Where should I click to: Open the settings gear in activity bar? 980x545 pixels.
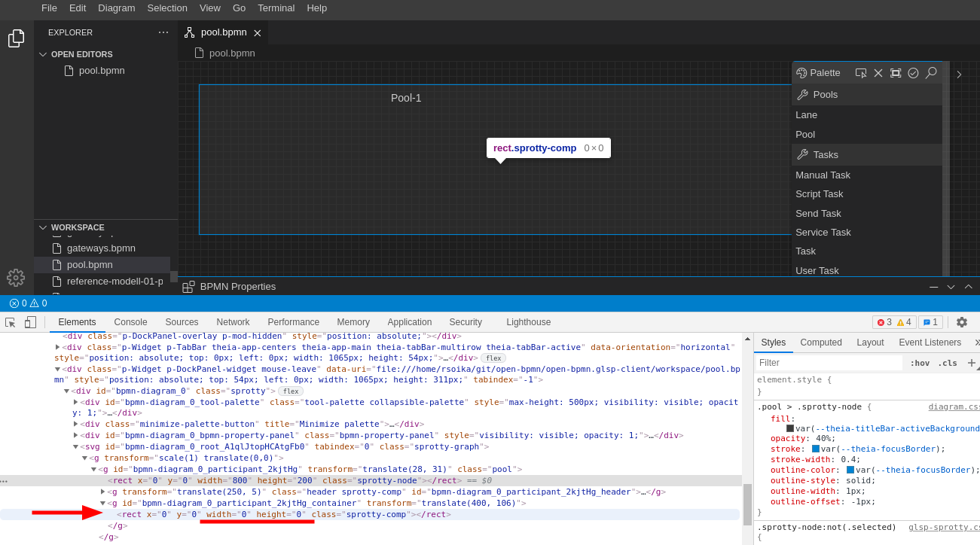coord(16,278)
